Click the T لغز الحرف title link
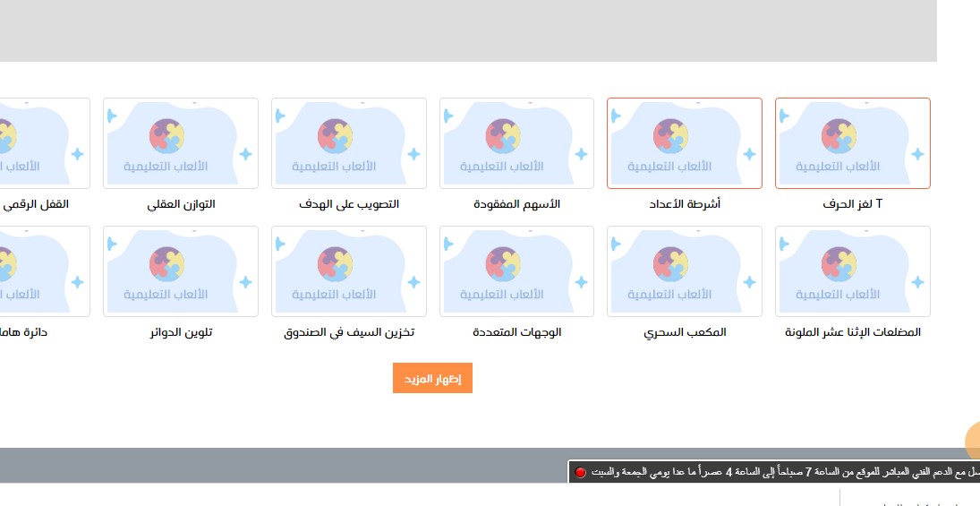Screen dimensions: 980x506 click(853, 204)
